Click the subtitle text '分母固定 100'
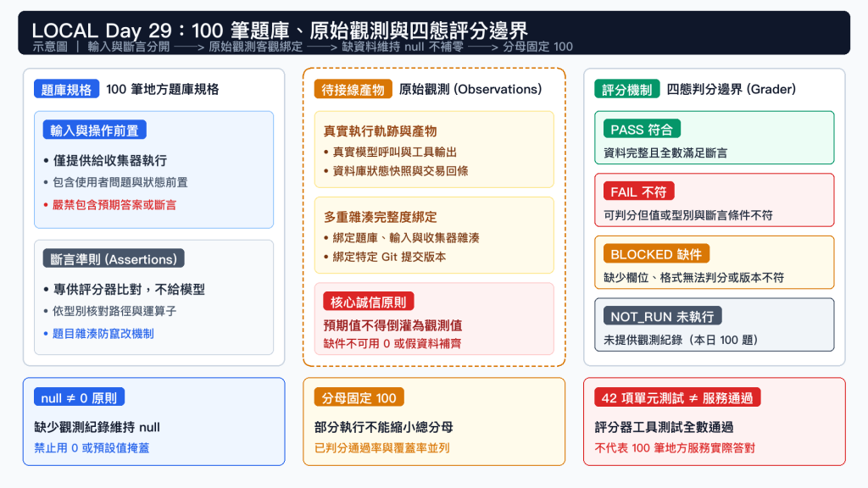 pos(537,47)
